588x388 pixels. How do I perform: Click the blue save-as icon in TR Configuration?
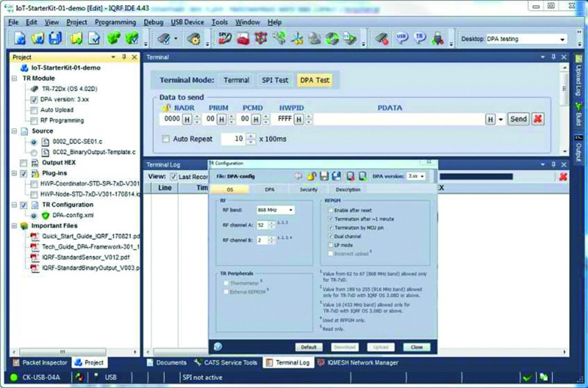336,176
